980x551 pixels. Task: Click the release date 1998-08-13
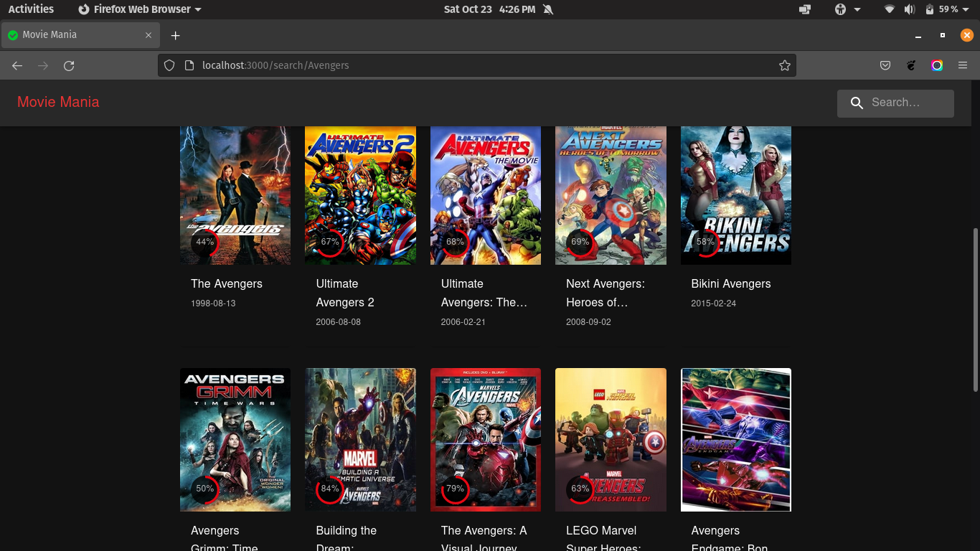[x=213, y=303]
